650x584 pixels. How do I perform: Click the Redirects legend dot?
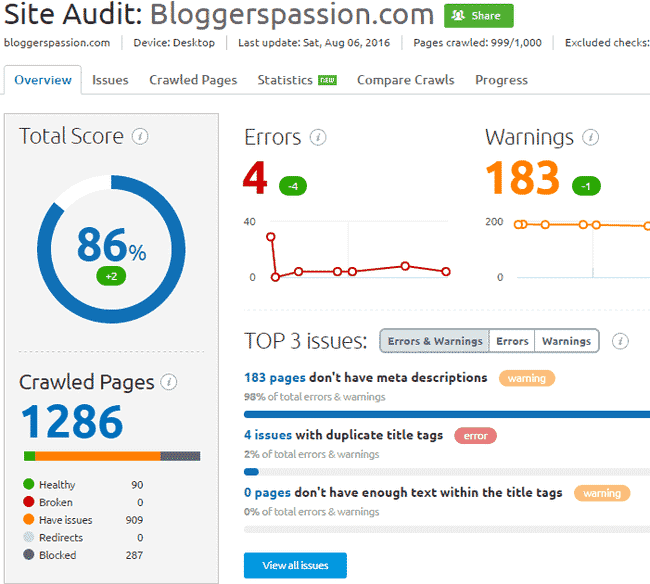[x=29, y=537]
